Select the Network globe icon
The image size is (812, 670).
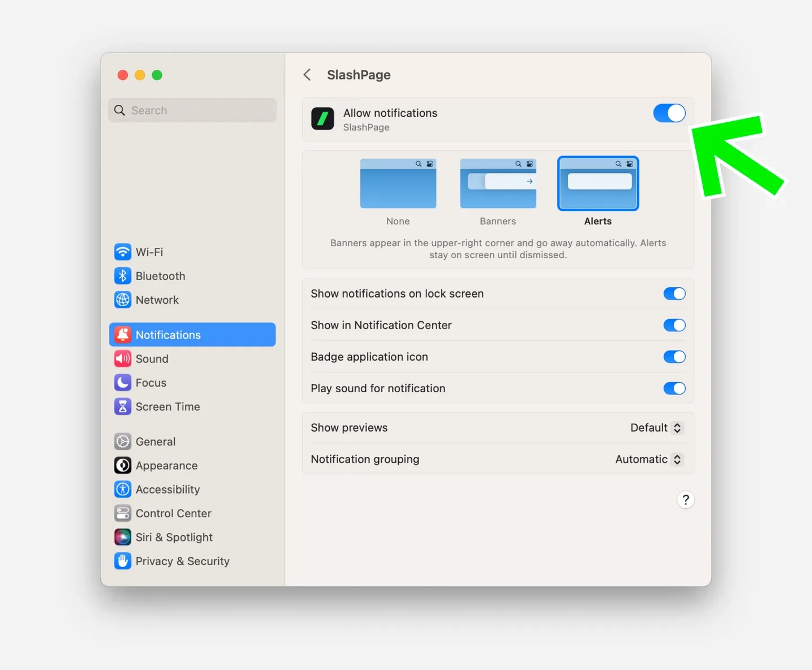[122, 300]
